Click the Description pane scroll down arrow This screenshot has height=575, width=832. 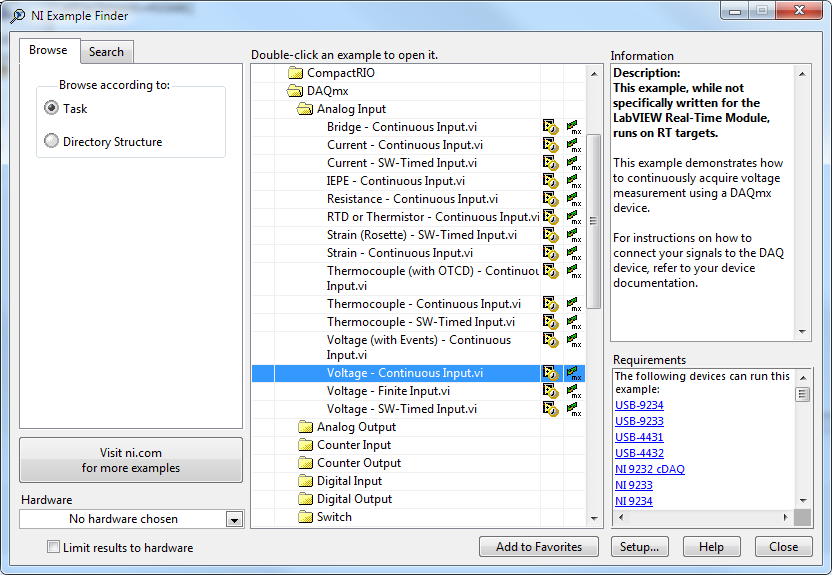pyautogui.click(x=802, y=332)
